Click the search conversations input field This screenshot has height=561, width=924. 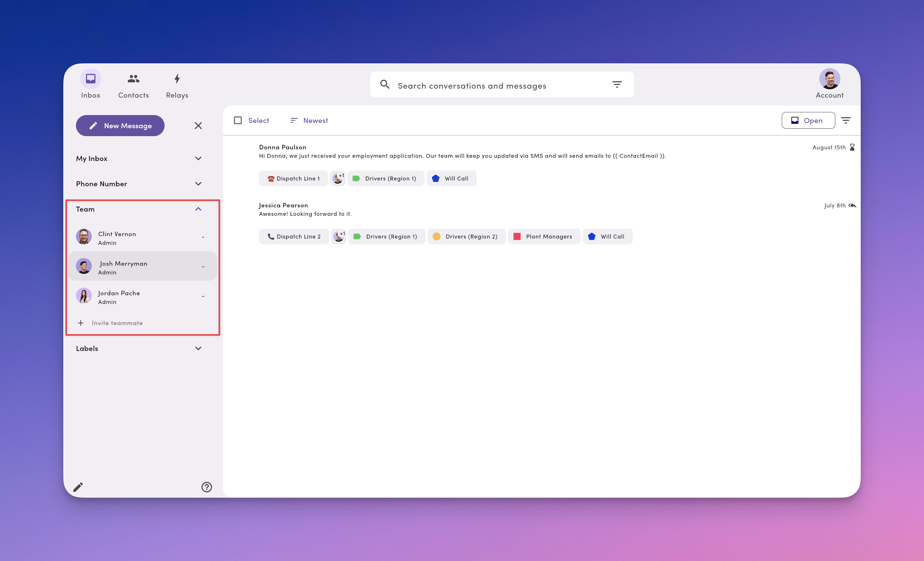click(x=472, y=86)
